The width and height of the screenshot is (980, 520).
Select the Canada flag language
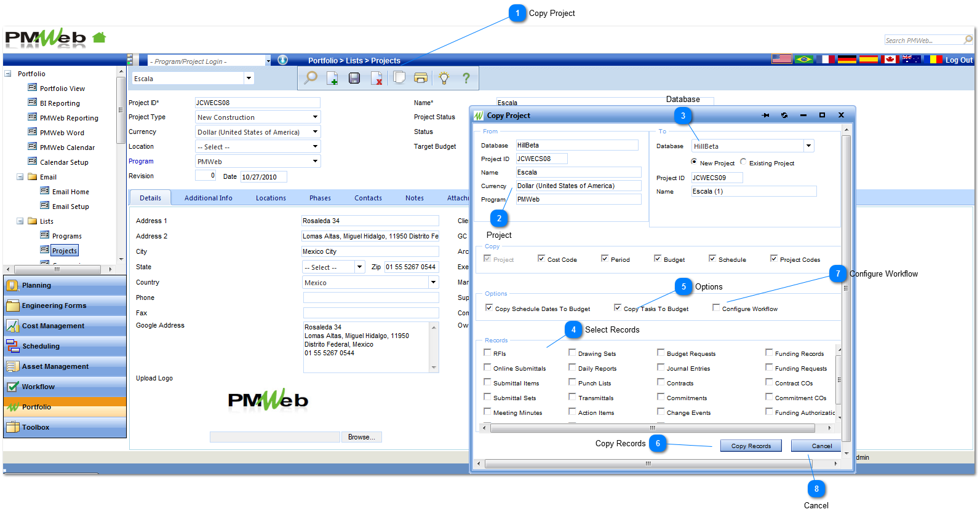coord(890,60)
